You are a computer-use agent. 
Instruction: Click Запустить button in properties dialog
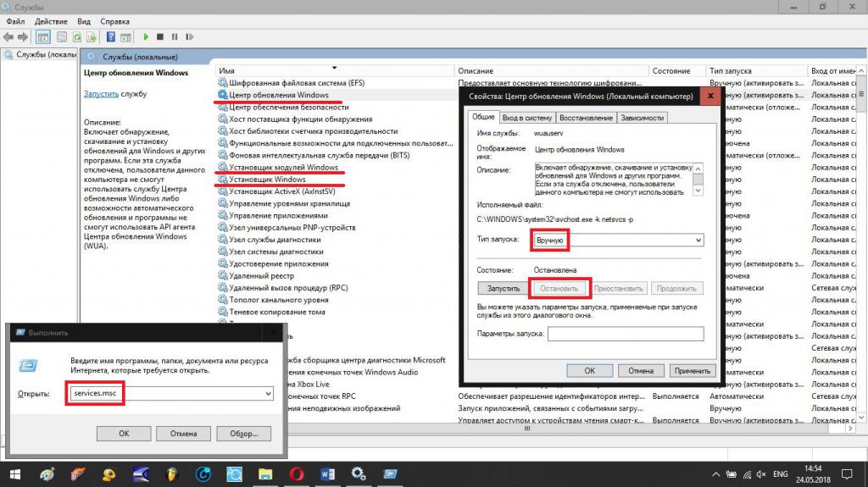(504, 288)
